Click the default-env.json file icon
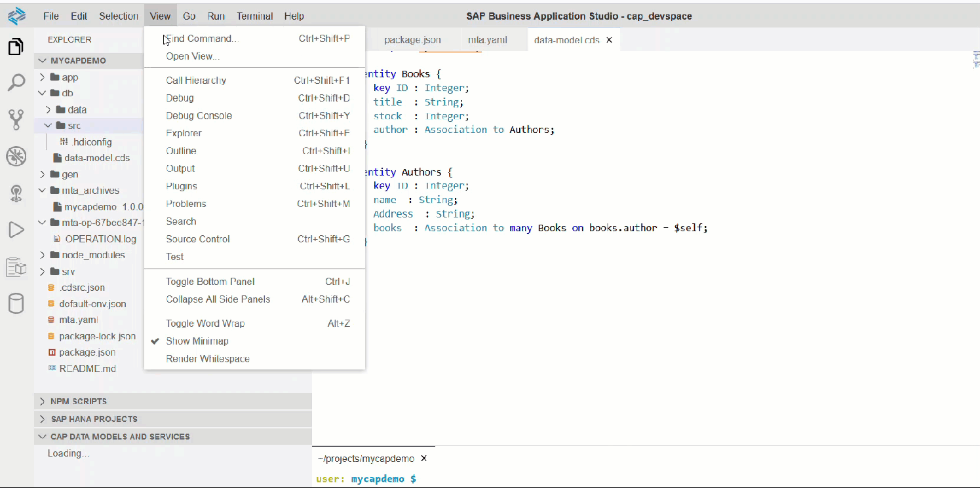This screenshot has width=980, height=488. (51, 304)
